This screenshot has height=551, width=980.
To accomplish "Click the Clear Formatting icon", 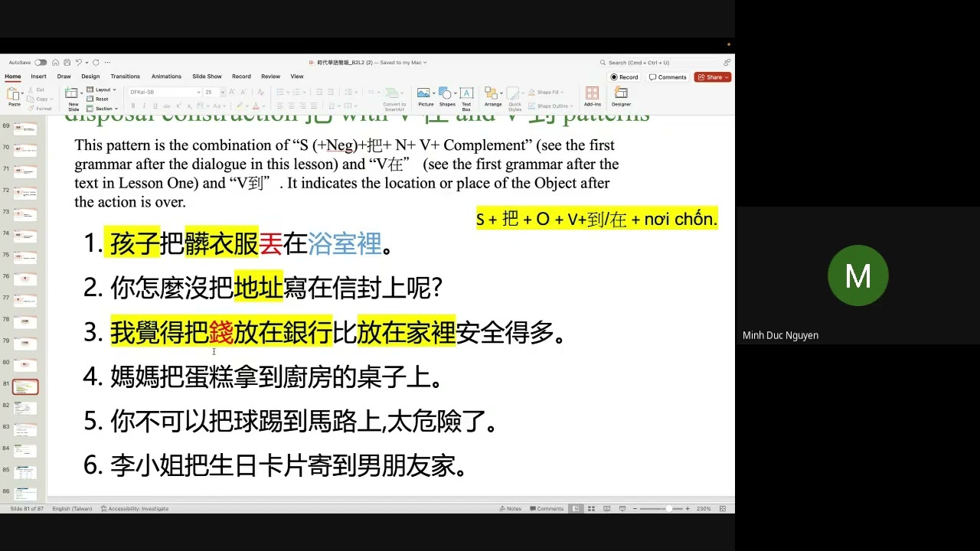I will [x=260, y=92].
